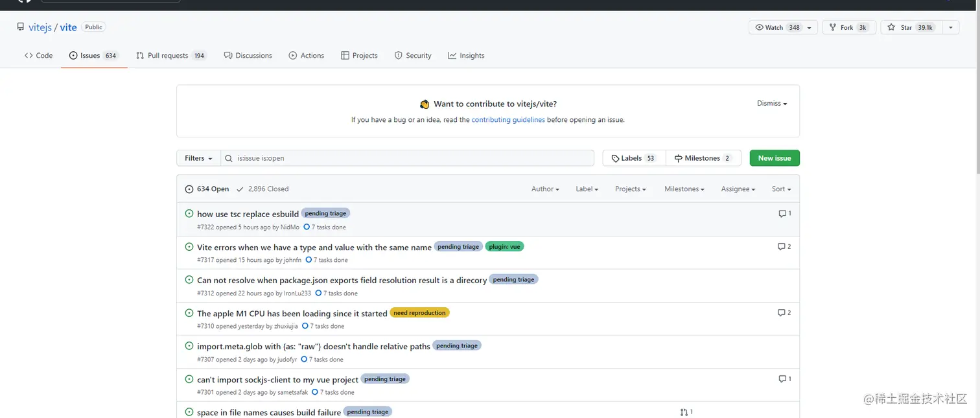Open issue 'space in file names causes build failure'
Image resolution: width=980 pixels, height=418 pixels.
click(x=268, y=412)
